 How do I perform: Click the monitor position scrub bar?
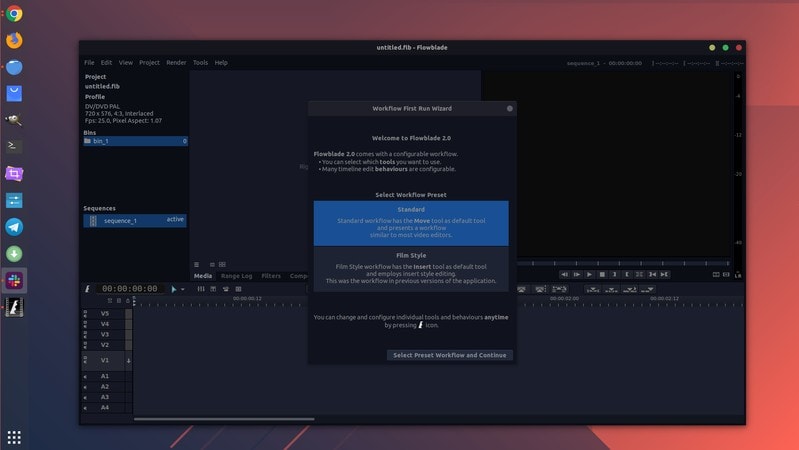click(x=624, y=263)
